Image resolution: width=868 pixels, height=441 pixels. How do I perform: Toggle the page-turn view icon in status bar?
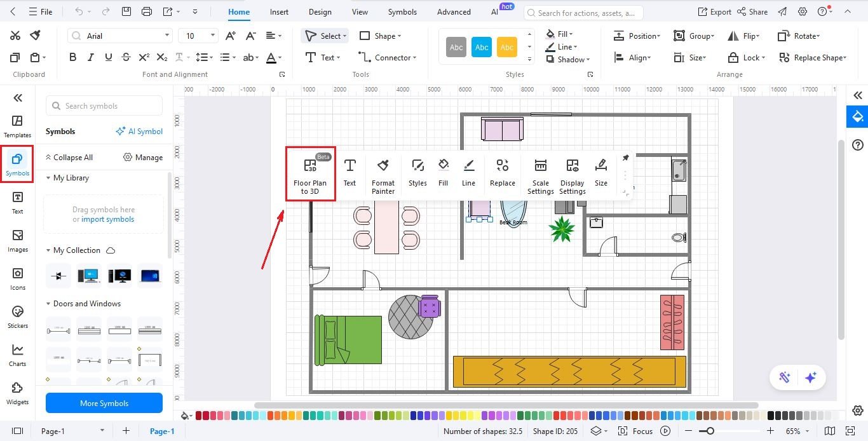[x=829, y=431]
